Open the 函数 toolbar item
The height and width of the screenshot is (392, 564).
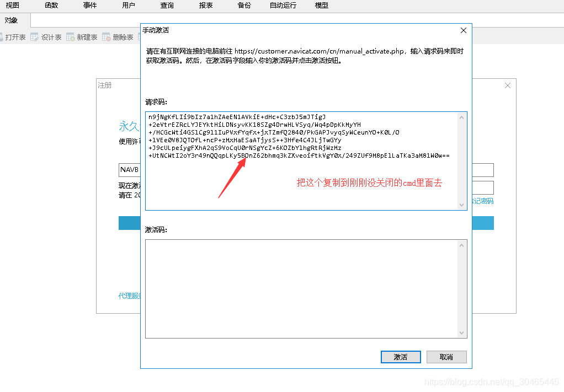coord(51,6)
